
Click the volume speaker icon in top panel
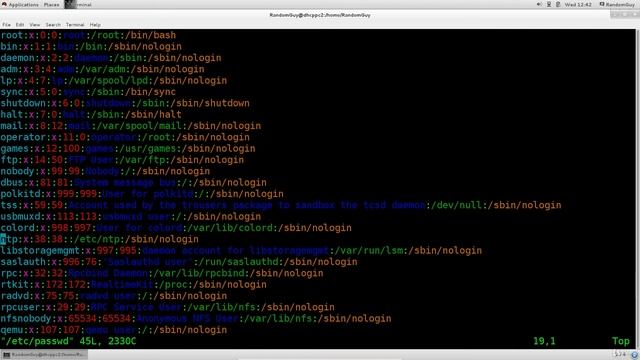click(x=539, y=4)
